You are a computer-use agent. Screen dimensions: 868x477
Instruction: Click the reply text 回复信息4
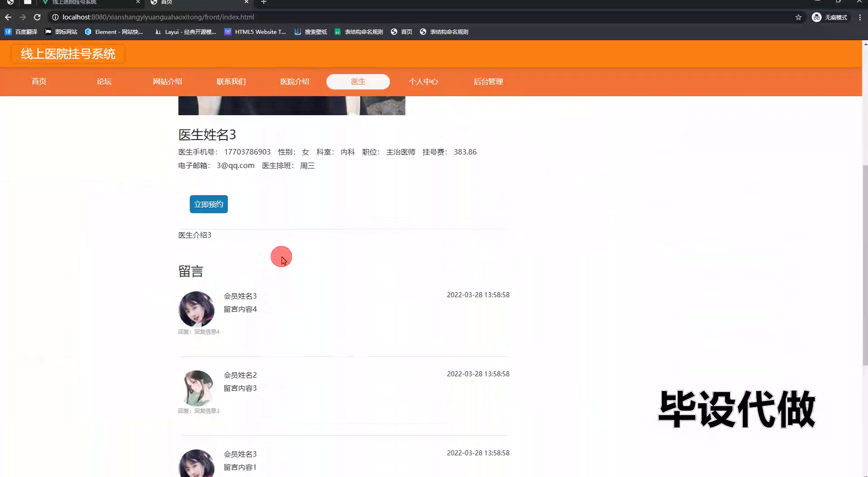coord(207,332)
